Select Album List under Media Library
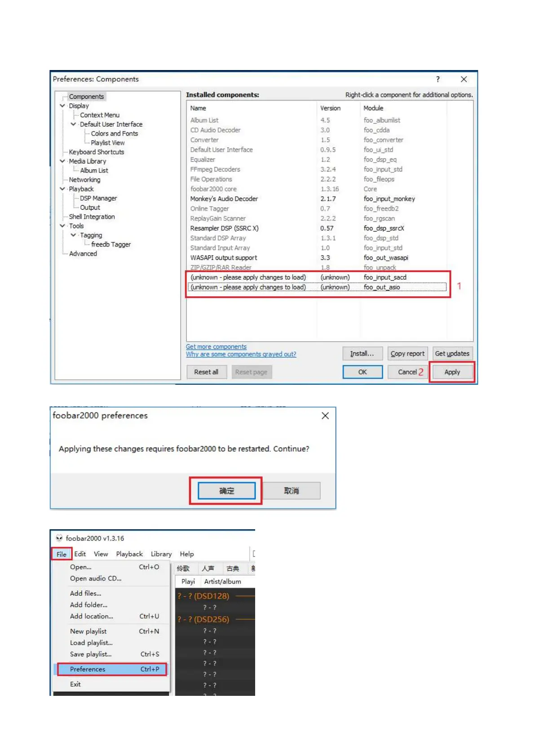 94,171
